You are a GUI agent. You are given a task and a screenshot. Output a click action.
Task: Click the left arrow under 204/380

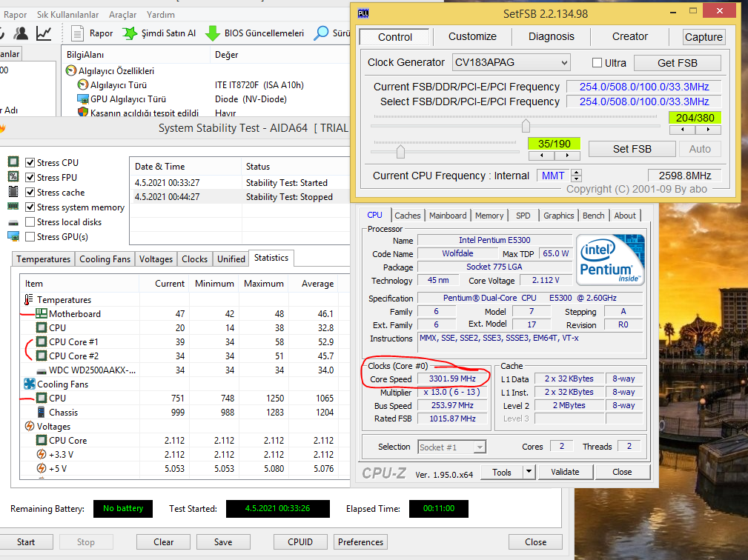pos(682,129)
